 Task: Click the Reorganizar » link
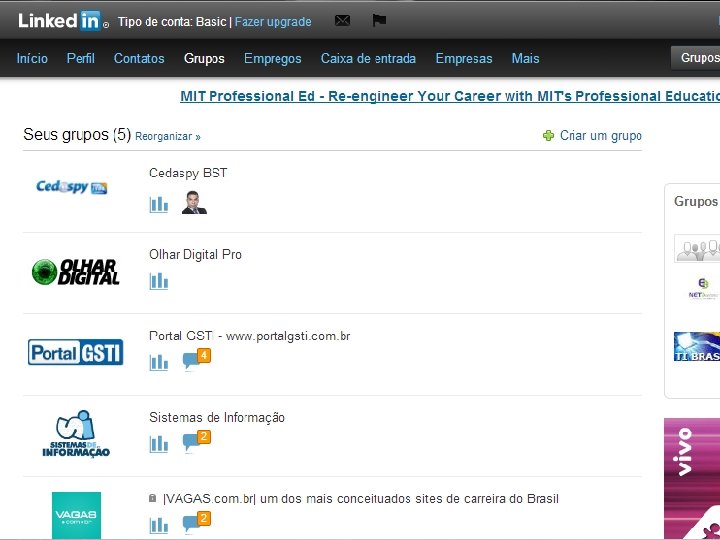(168, 136)
